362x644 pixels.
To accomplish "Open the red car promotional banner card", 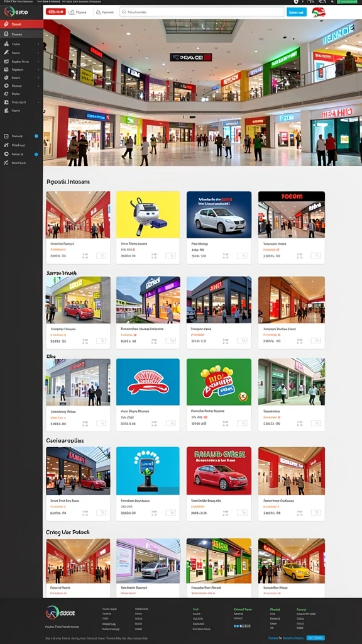I will pyautogui.click(x=219, y=484).
